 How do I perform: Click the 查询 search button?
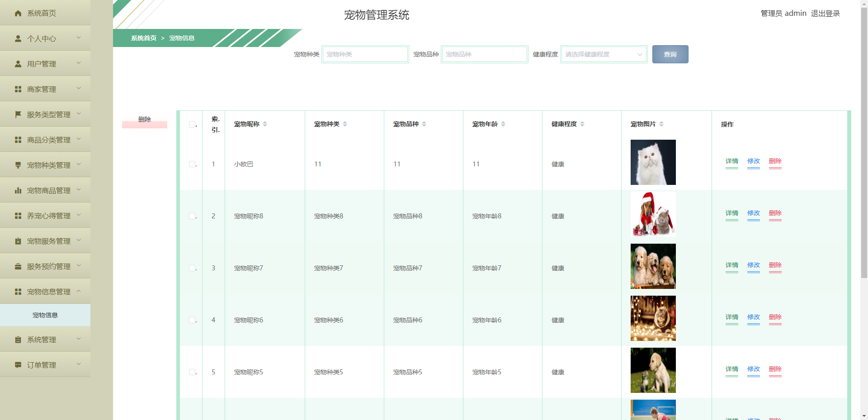click(670, 54)
